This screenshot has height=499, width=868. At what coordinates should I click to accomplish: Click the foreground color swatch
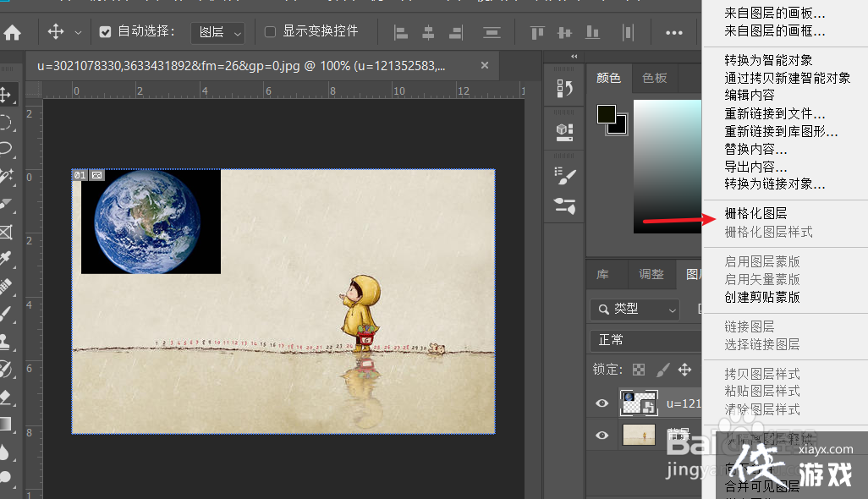point(606,114)
